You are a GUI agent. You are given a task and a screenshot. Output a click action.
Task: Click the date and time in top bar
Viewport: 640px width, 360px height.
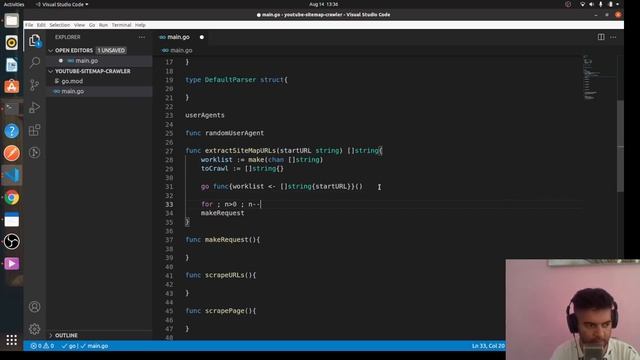[x=323, y=4]
